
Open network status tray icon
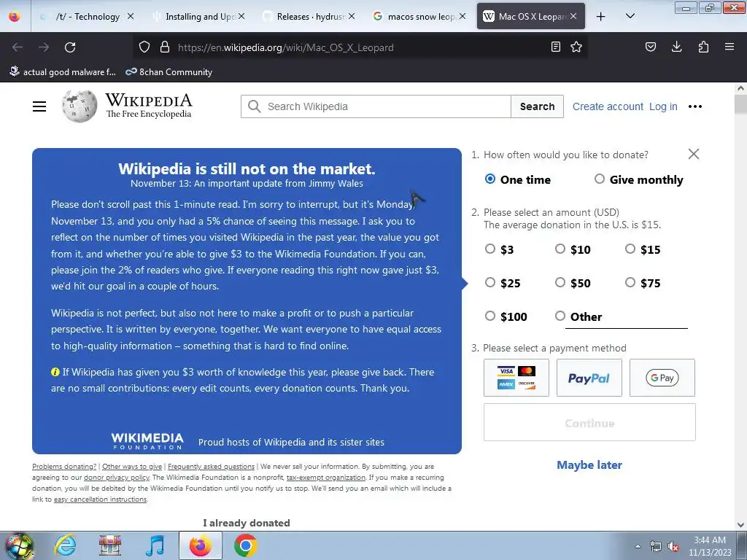pos(656,547)
